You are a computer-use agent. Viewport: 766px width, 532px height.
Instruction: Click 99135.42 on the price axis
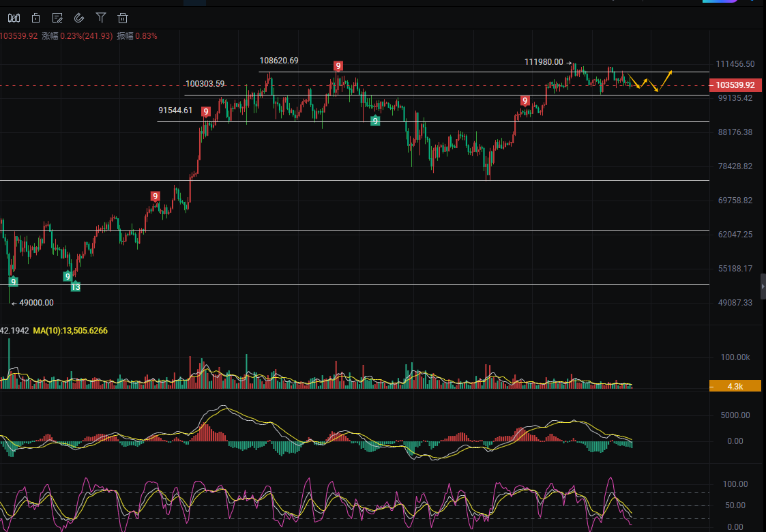point(735,98)
